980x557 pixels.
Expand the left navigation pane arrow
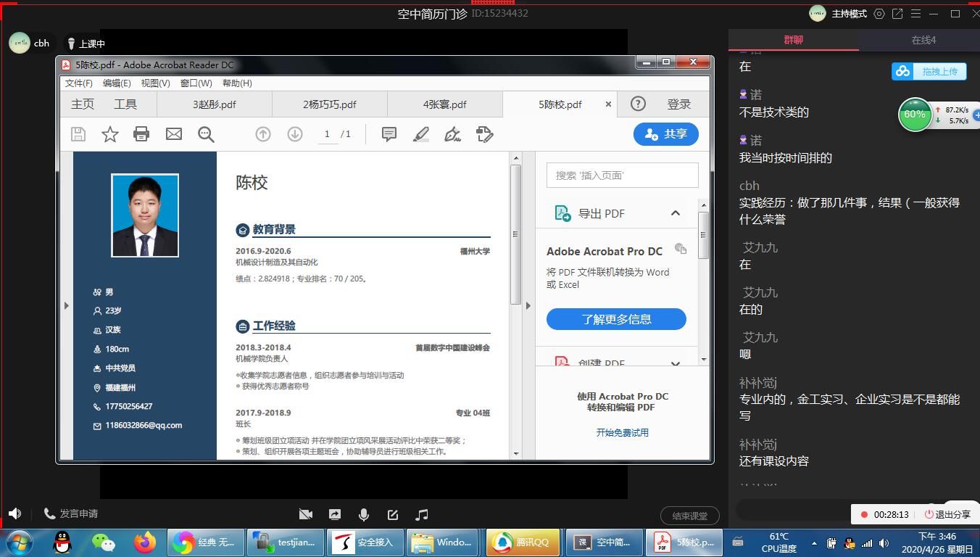[x=66, y=305]
